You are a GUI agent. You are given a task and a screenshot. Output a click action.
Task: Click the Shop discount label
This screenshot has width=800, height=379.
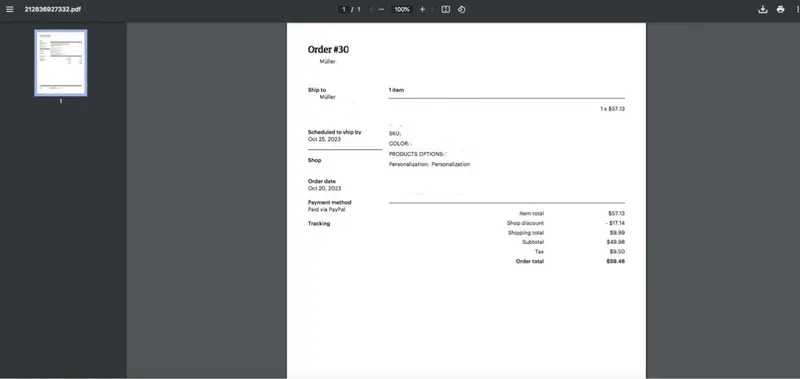point(526,223)
